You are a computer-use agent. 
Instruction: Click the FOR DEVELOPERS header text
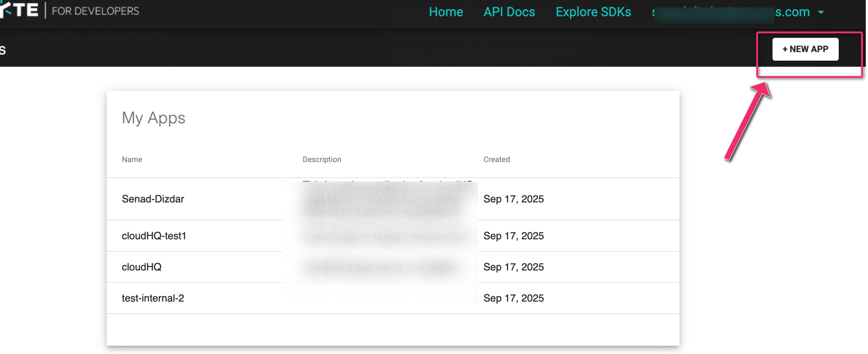pyautogui.click(x=95, y=11)
